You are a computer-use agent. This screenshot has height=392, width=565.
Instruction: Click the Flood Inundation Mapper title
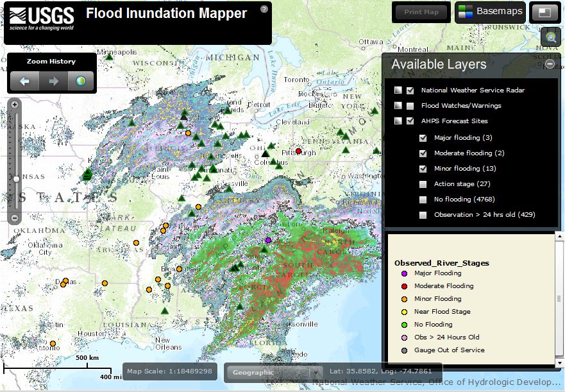click(x=167, y=13)
